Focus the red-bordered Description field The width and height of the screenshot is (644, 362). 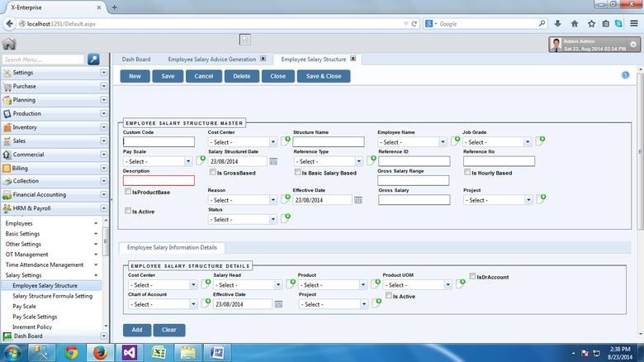(x=159, y=180)
